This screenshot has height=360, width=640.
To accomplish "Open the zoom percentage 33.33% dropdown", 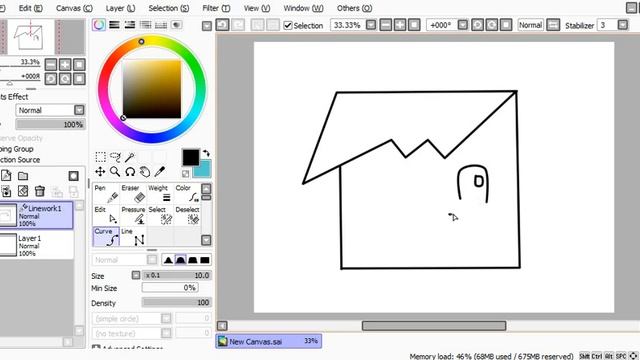I will (371, 25).
